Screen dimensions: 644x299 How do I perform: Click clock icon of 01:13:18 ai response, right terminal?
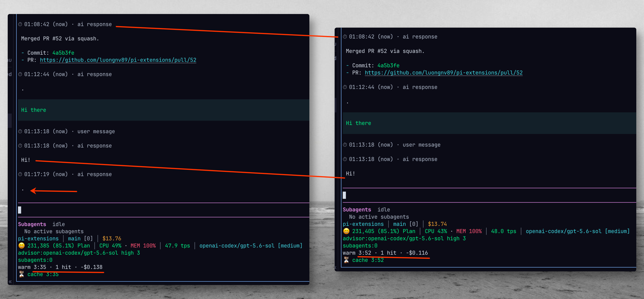345,159
